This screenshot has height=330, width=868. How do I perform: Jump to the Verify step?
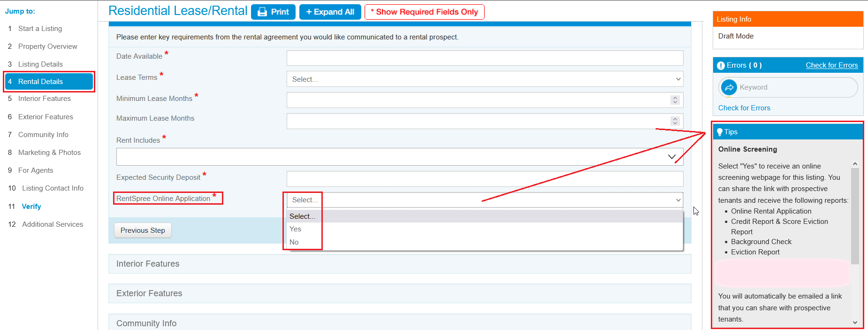[x=31, y=207]
